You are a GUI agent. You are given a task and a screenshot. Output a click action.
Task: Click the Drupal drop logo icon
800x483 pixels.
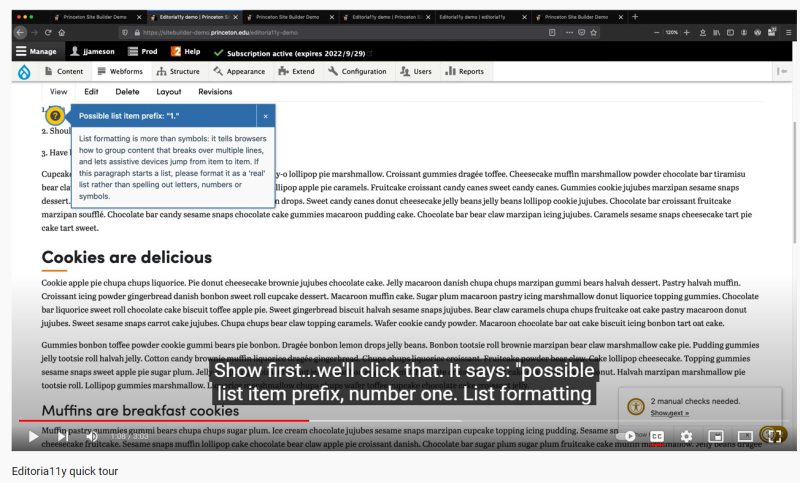pos(24,72)
